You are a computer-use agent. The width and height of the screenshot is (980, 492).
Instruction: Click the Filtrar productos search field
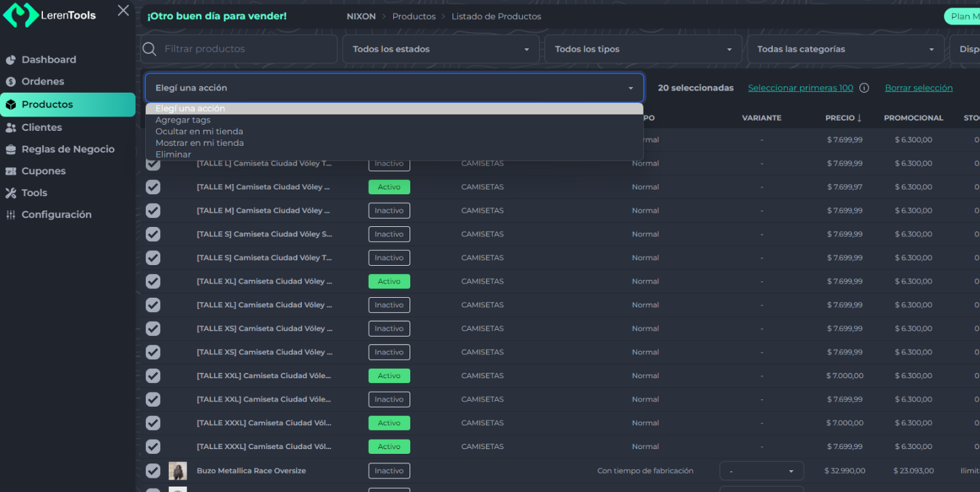245,49
